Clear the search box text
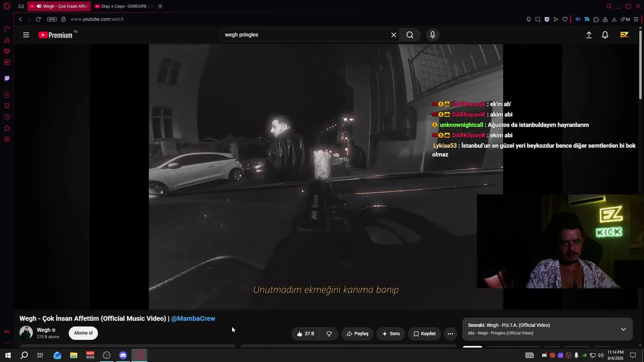Viewport: 644px width, 362px height. coord(393,35)
